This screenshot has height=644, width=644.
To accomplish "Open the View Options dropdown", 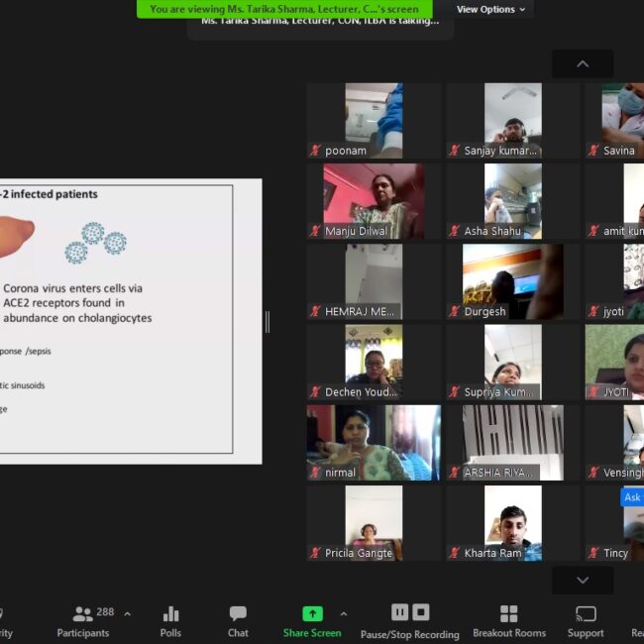I will (490, 9).
